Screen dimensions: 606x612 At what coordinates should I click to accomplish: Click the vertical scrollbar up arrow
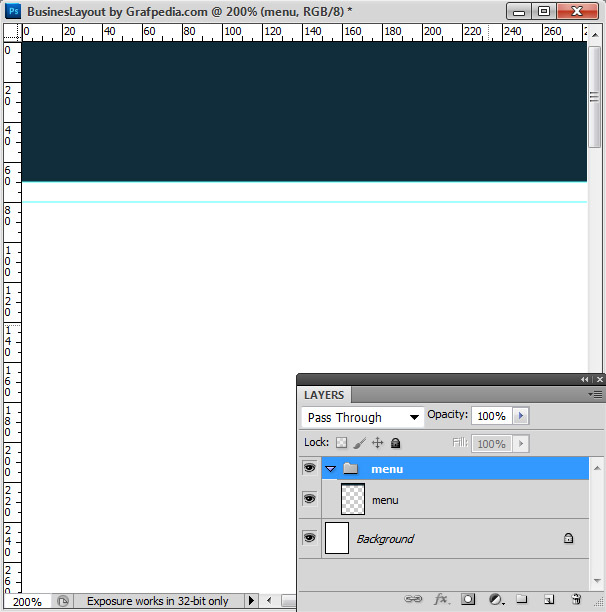(x=595, y=35)
